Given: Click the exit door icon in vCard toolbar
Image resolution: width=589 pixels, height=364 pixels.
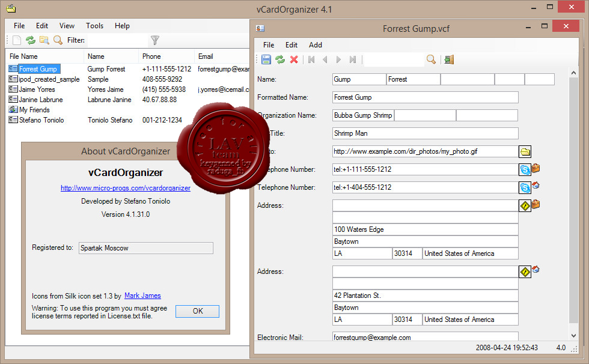Looking at the screenshot, I should 450,59.
